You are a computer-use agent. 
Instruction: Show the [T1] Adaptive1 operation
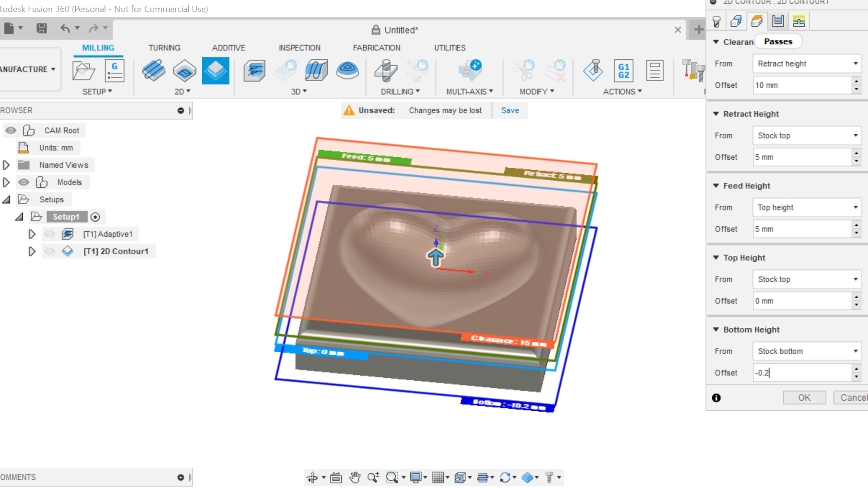click(50, 234)
